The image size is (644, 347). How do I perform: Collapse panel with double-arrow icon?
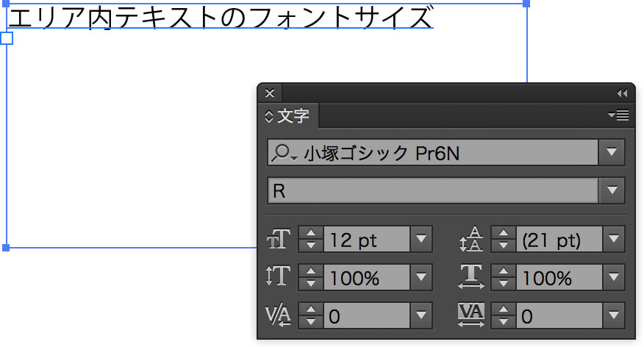click(622, 93)
